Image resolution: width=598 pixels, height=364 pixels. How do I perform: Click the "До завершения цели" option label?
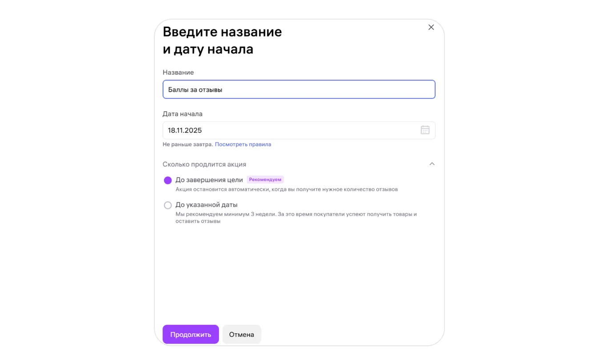pyautogui.click(x=209, y=180)
